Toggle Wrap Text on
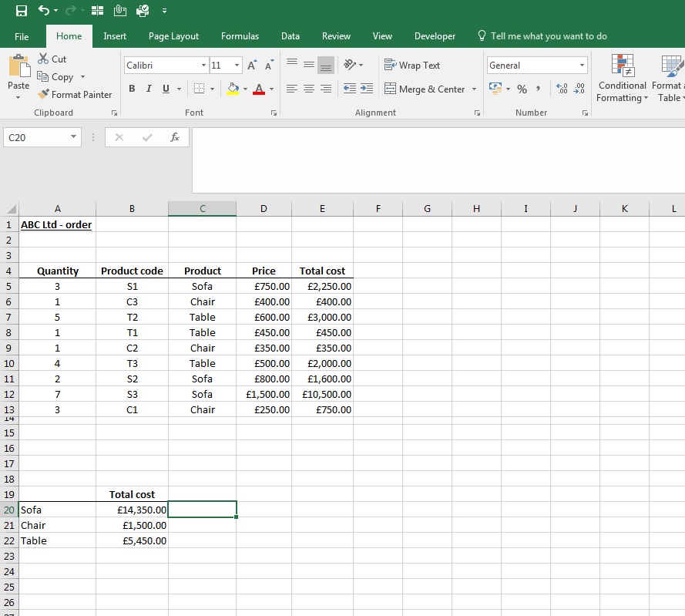This screenshot has height=616, width=685. tap(412, 65)
